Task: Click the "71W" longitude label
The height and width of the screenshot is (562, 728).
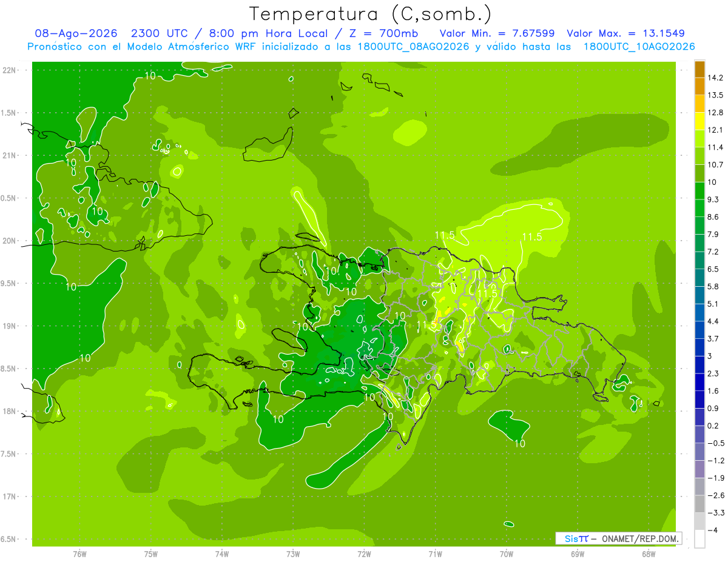Action: pyautogui.click(x=435, y=554)
